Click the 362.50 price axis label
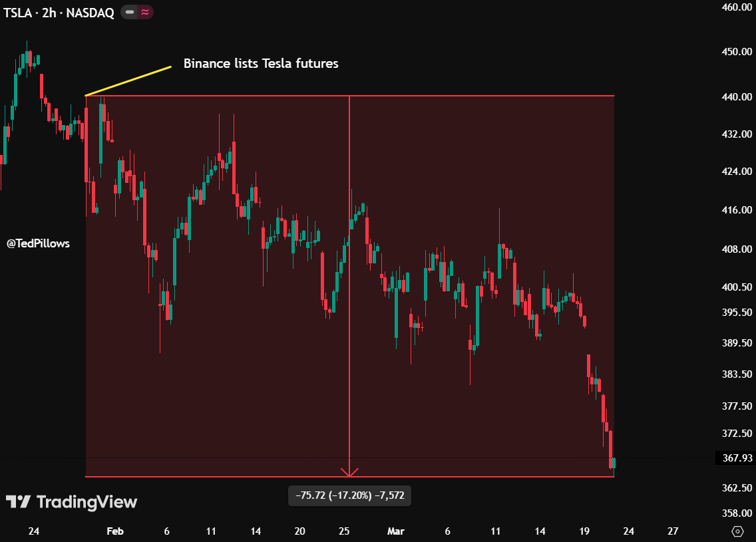The width and height of the screenshot is (756, 542). tap(737, 488)
